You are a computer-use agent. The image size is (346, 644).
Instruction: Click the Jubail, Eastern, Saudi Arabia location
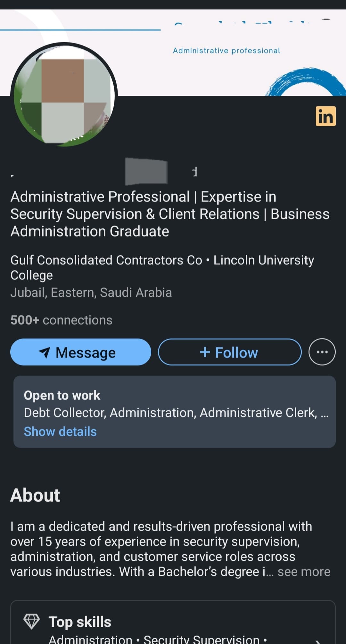click(x=91, y=293)
